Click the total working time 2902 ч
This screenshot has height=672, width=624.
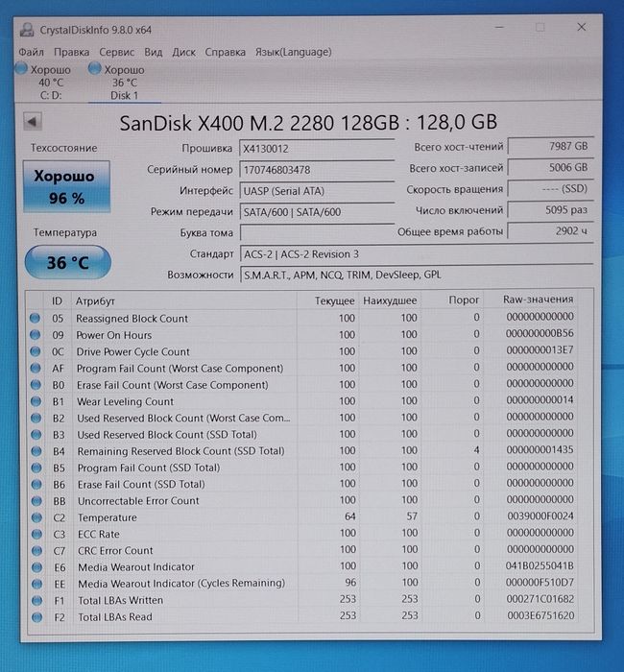pos(550,231)
